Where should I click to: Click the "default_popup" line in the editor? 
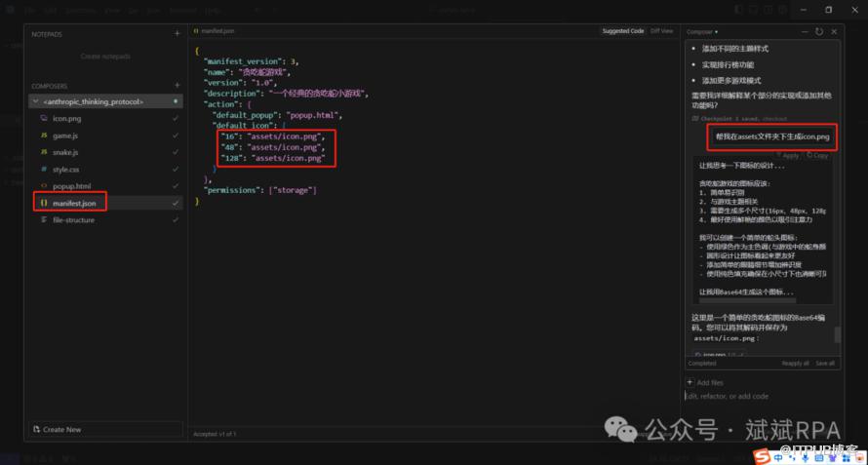(277, 116)
